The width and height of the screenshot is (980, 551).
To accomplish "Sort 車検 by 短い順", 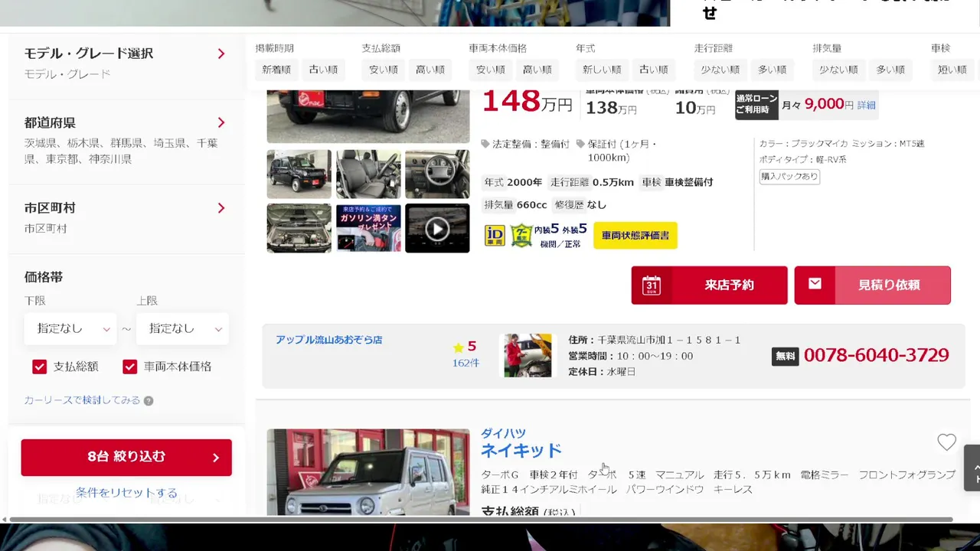I will (952, 70).
